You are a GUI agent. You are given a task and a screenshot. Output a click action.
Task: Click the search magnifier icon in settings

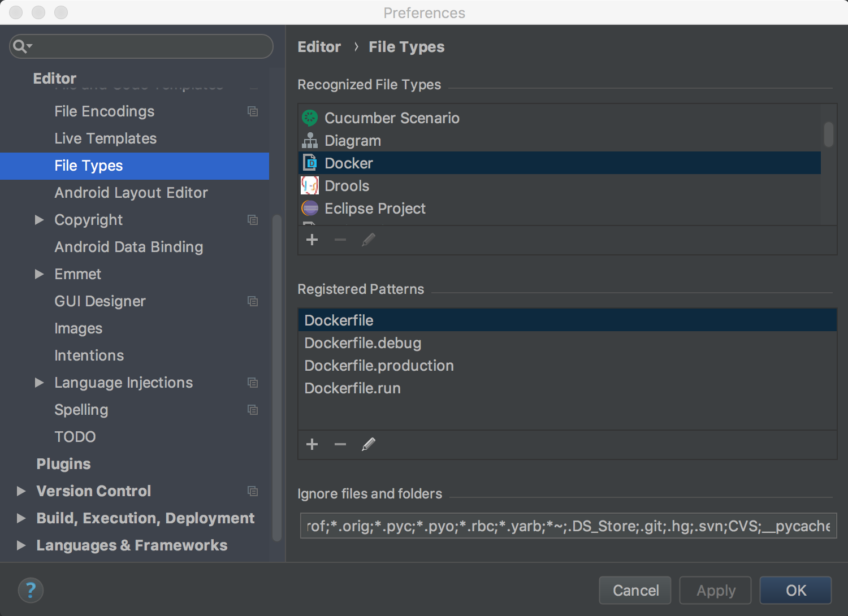coord(21,46)
